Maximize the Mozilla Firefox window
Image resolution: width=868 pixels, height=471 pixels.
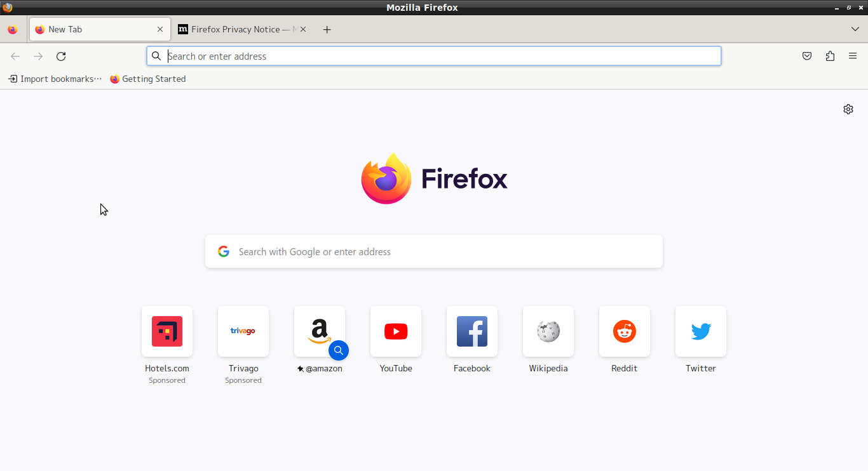[x=849, y=8]
